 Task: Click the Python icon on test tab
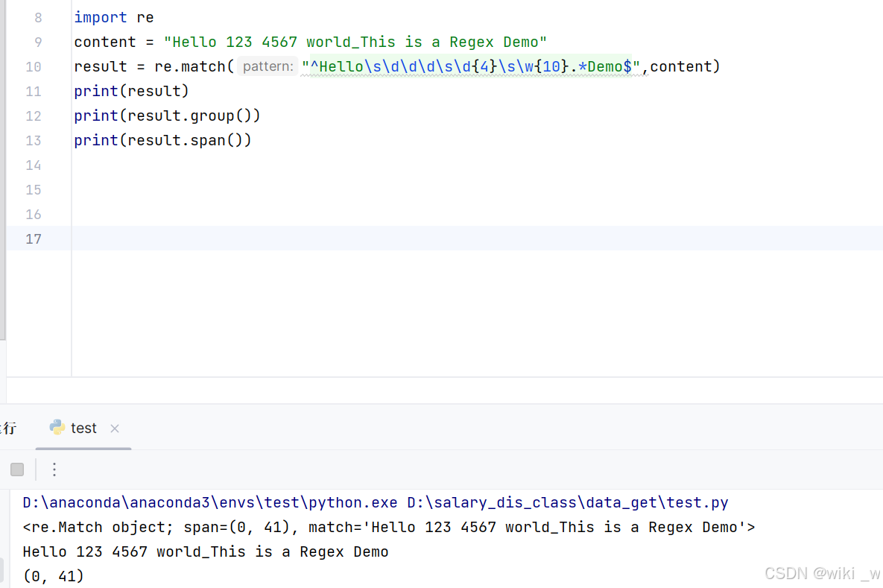click(57, 428)
